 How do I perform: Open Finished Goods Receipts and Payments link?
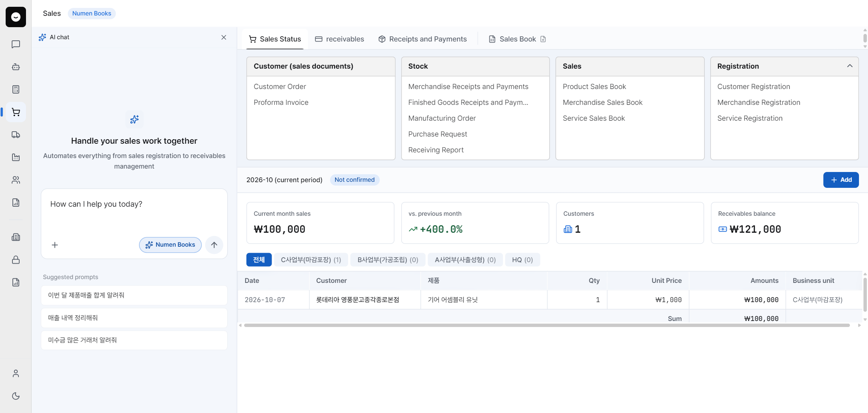click(x=468, y=103)
